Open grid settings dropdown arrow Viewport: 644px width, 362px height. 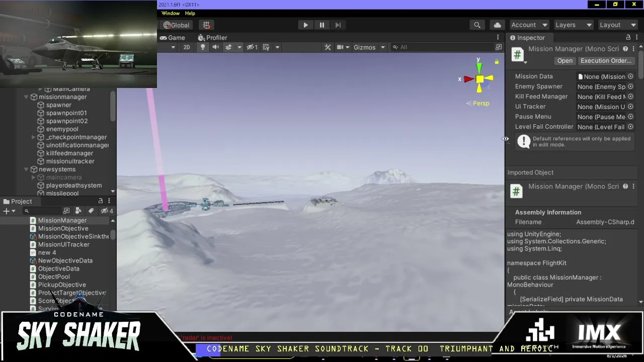coord(277,47)
